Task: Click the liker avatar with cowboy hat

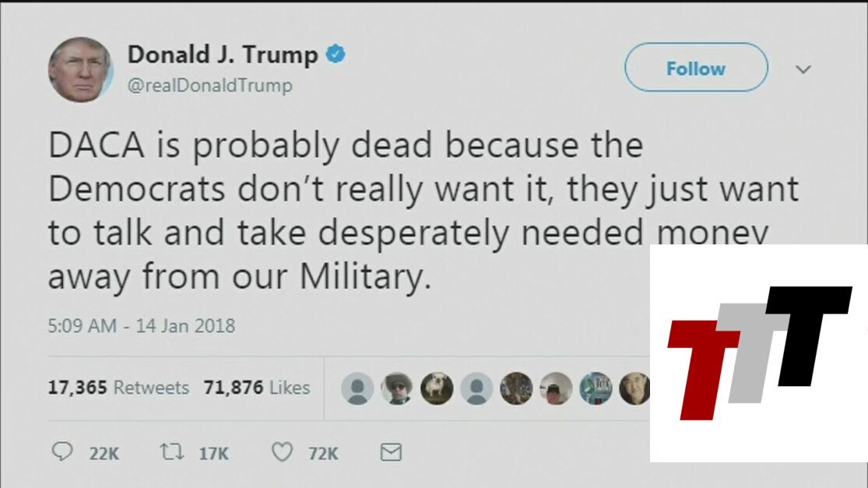Action: (x=397, y=388)
